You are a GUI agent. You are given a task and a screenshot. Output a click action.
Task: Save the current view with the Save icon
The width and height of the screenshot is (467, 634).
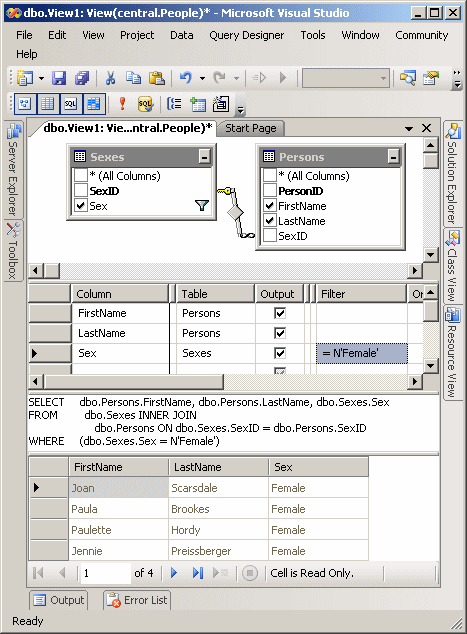pyautogui.click(x=59, y=78)
